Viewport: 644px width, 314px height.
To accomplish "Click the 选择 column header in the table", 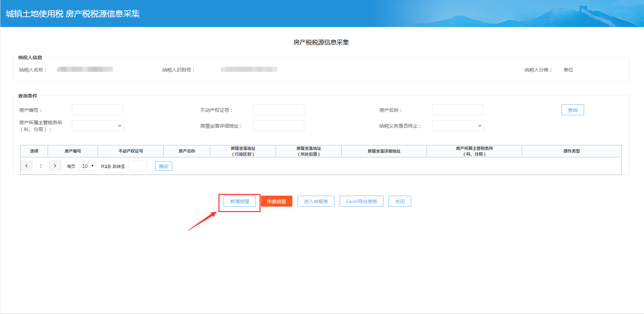I will (x=34, y=151).
